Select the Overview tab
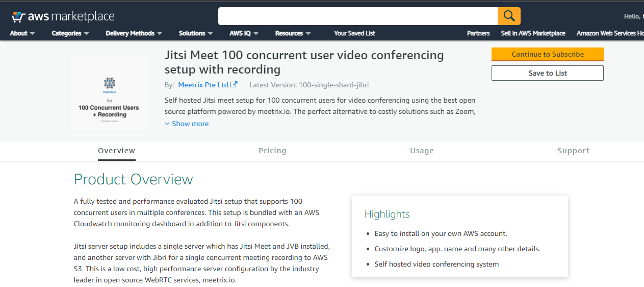644x287 pixels. click(x=116, y=151)
